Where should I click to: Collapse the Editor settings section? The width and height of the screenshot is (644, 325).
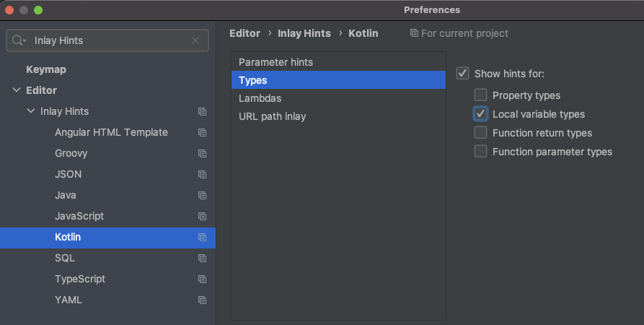17,90
